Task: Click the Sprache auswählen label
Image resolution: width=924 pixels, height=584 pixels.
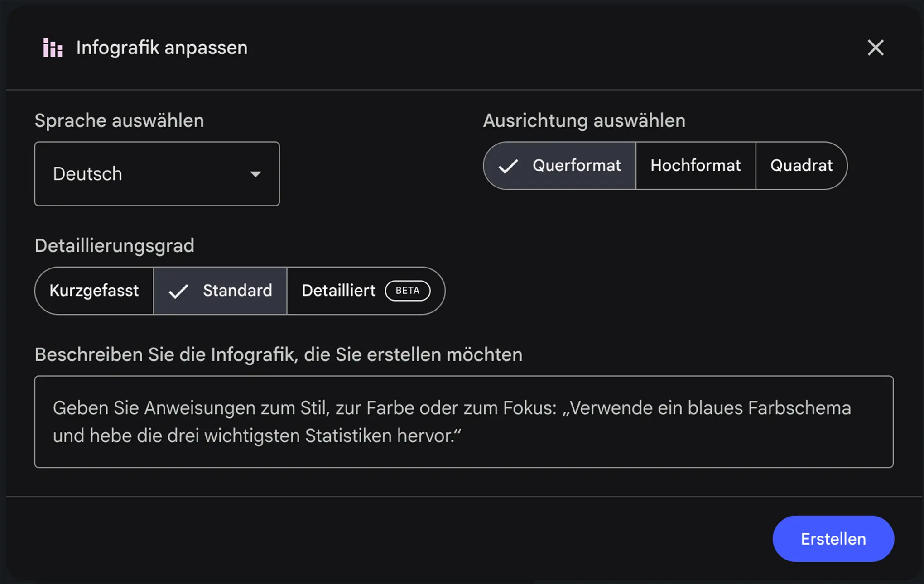Action: pos(119,121)
